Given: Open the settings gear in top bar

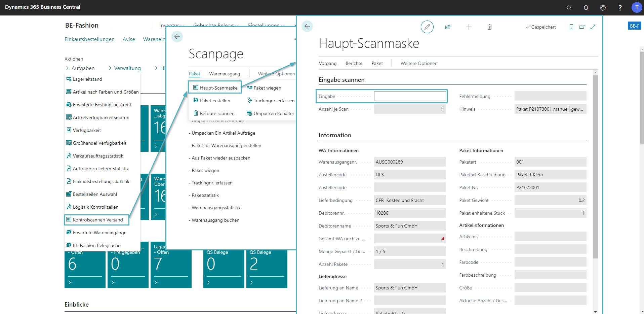Looking at the screenshot, I should point(603,7).
